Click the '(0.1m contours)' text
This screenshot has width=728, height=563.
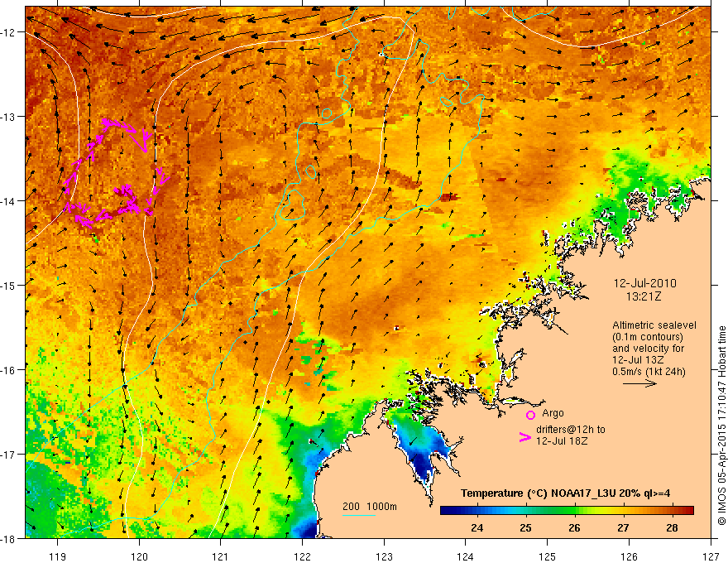click(648, 337)
